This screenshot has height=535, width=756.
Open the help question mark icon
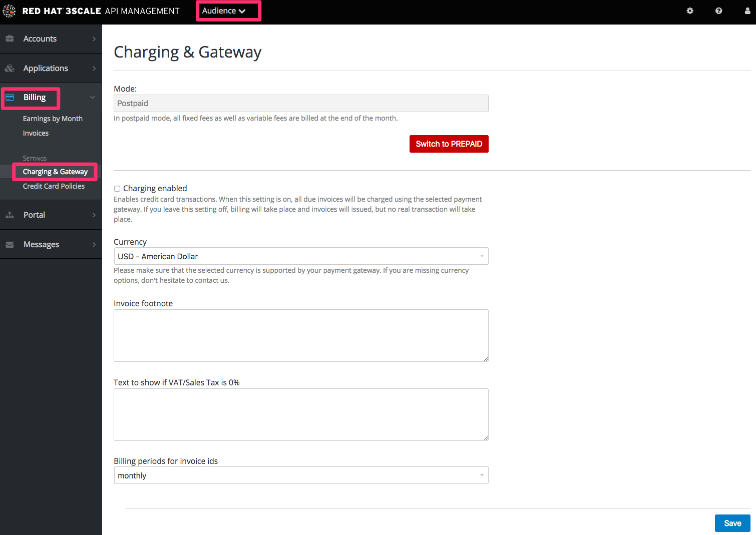point(718,11)
